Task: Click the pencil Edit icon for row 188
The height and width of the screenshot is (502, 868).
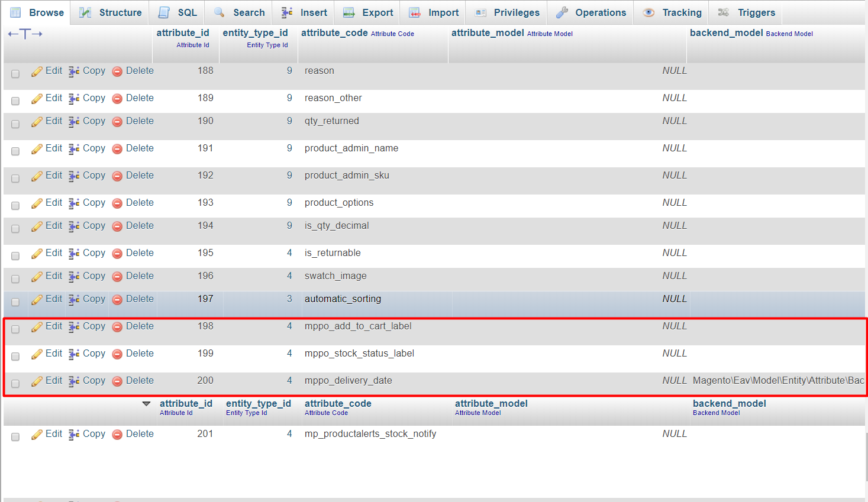Action: [x=37, y=72]
